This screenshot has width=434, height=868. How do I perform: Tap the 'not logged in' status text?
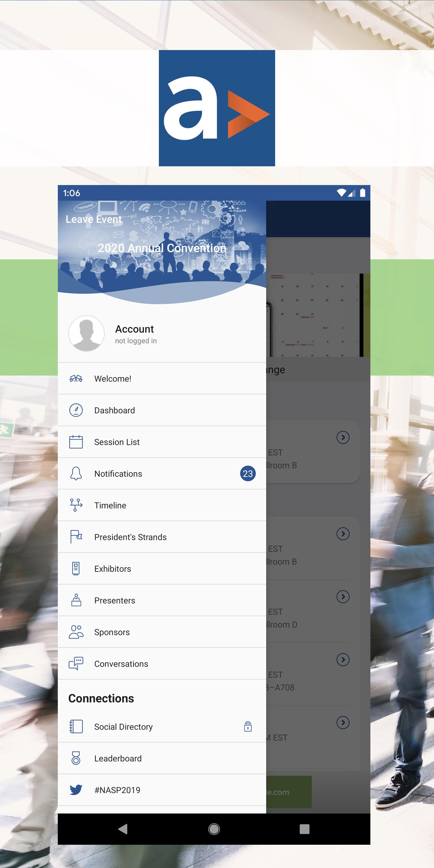click(x=136, y=341)
